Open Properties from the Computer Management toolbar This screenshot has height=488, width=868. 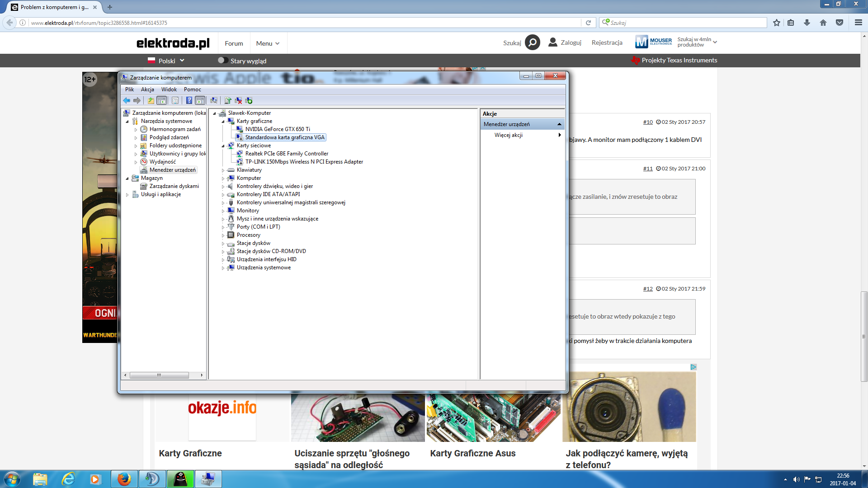(x=175, y=100)
